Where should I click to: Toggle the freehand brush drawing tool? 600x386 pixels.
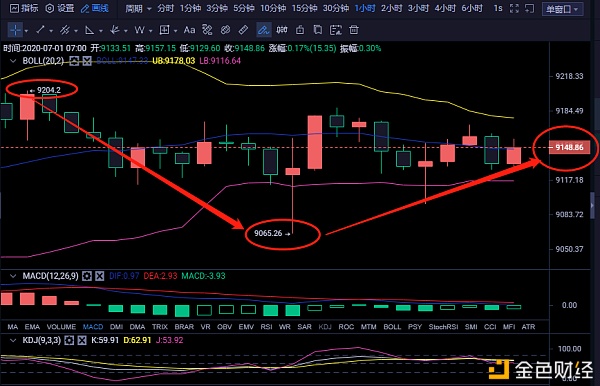[x=263, y=30]
